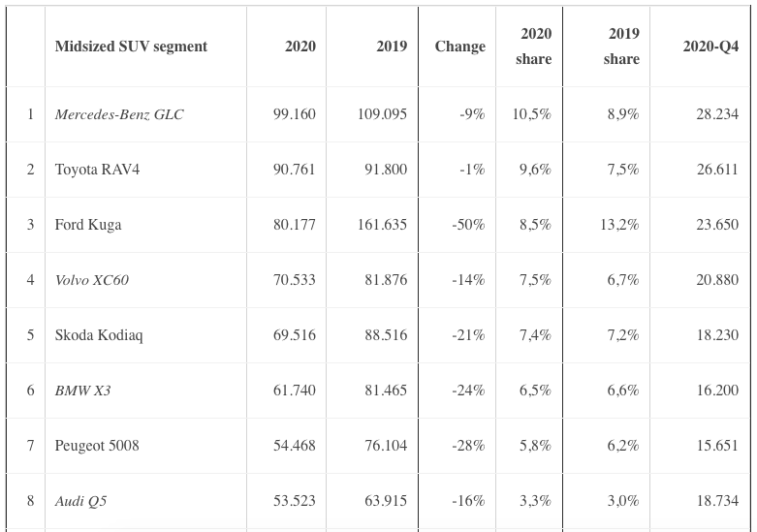Select the 2020-Q4 column header
The image size is (757, 532).
(710, 47)
